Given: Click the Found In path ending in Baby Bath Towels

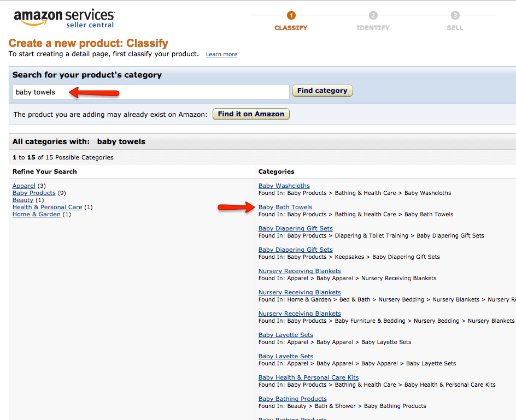Looking at the screenshot, I should click(356, 215).
